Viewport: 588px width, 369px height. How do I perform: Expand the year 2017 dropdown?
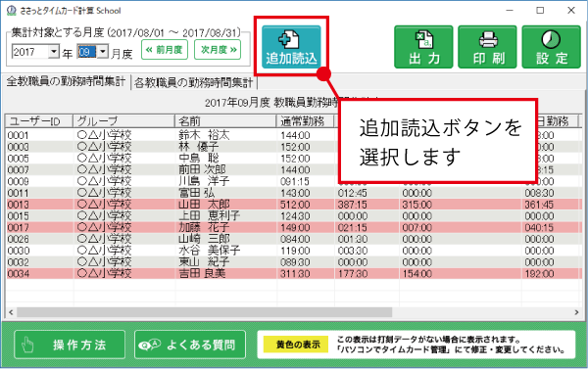coord(54,51)
